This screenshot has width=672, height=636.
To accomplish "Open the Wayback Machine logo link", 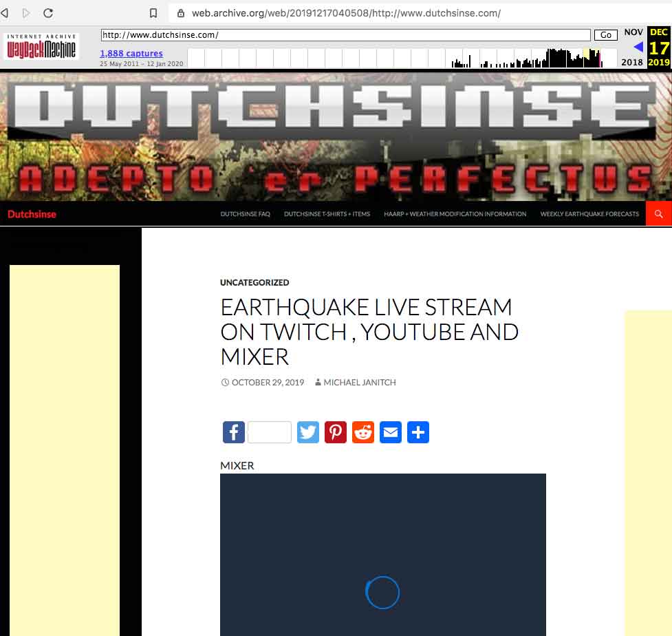I will click(x=41, y=47).
